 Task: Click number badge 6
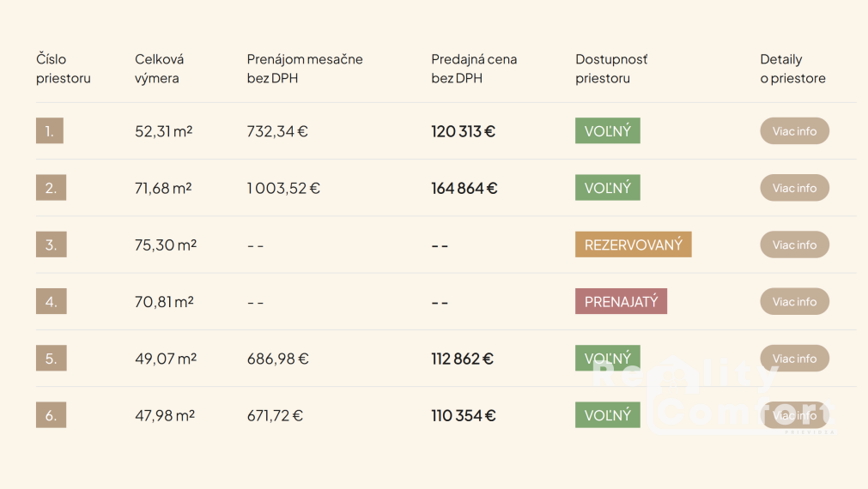51,415
